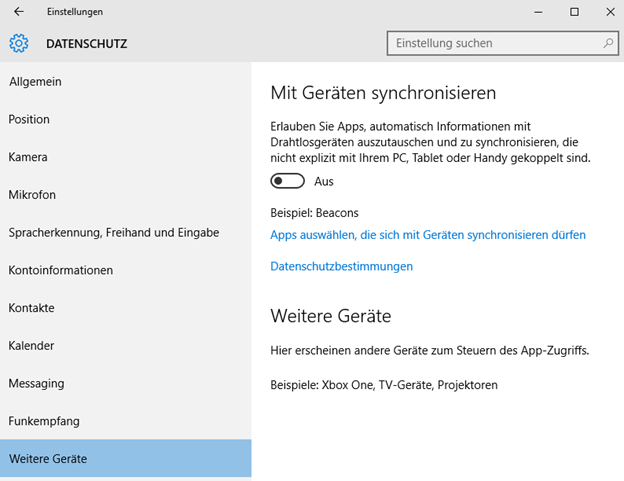Screen dimensions: 624x481
Task: Open Spracherkennung, Freihand und Eingabe
Action: [x=126, y=232]
